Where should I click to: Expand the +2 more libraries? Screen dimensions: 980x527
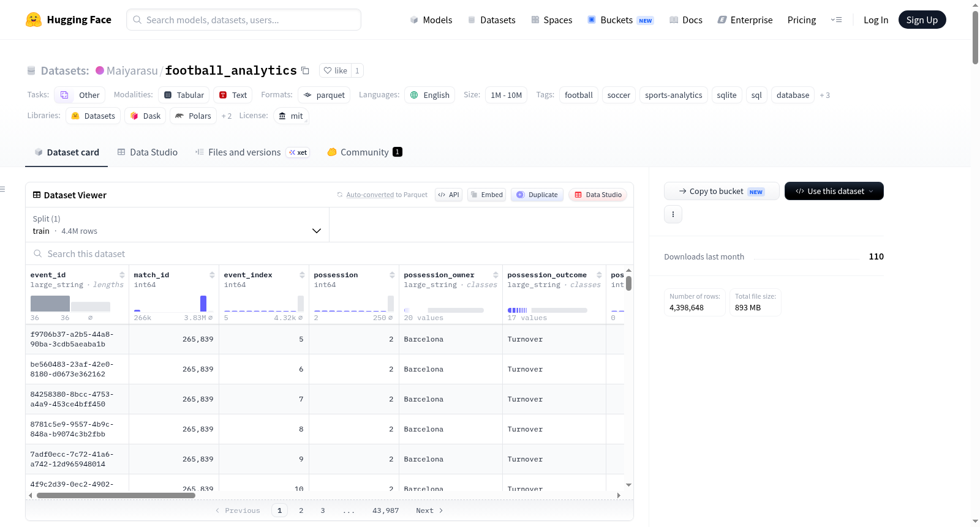point(227,116)
